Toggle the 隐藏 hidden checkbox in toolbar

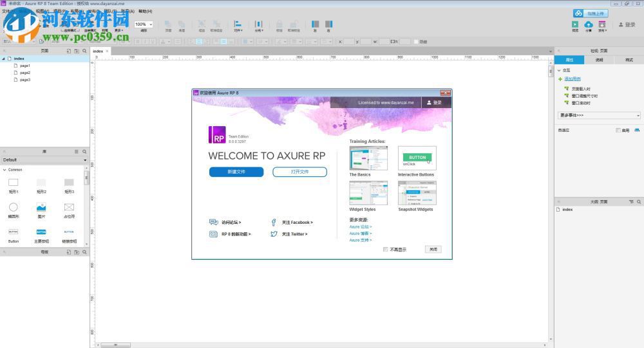(416, 41)
